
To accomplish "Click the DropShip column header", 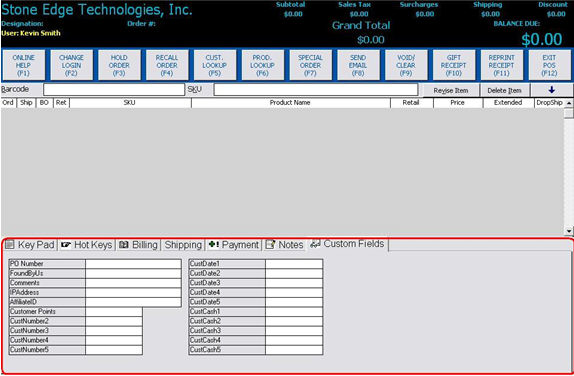I will point(549,103).
